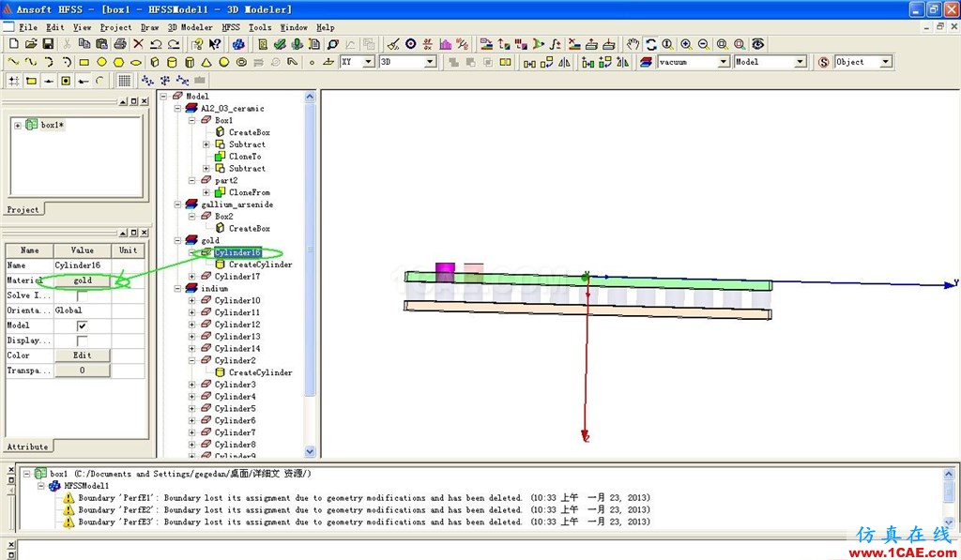Switch to the Project tab
The height and width of the screenshot is (560, 961).
(23, 209)
